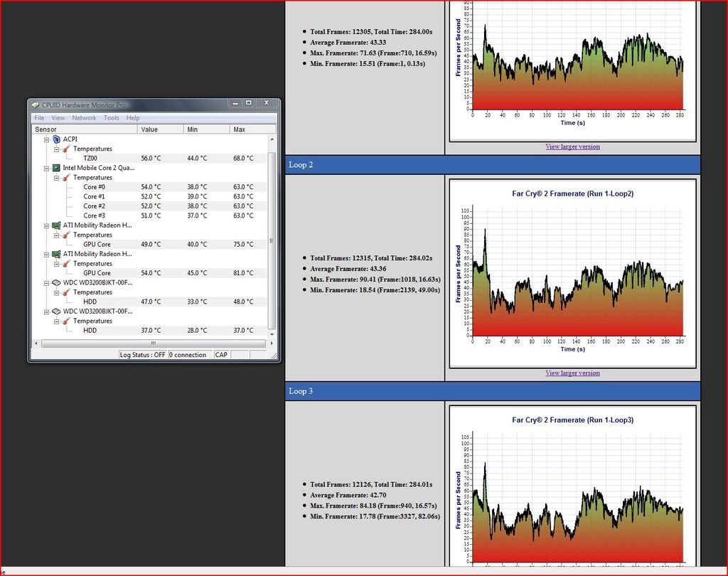Screen dimensions: 728x576
Task: Open the Network menu
Action: pos(84,118)
